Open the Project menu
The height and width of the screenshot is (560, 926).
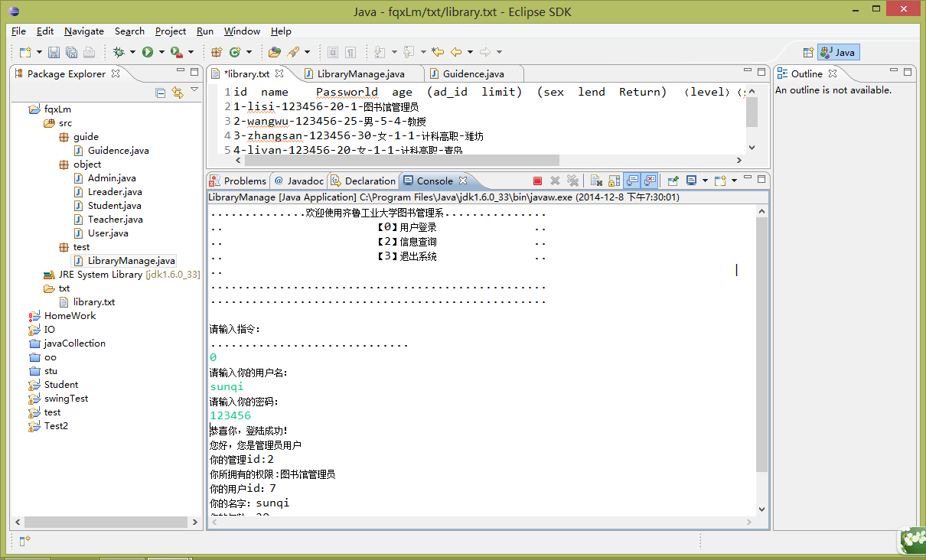click(170, 31)
